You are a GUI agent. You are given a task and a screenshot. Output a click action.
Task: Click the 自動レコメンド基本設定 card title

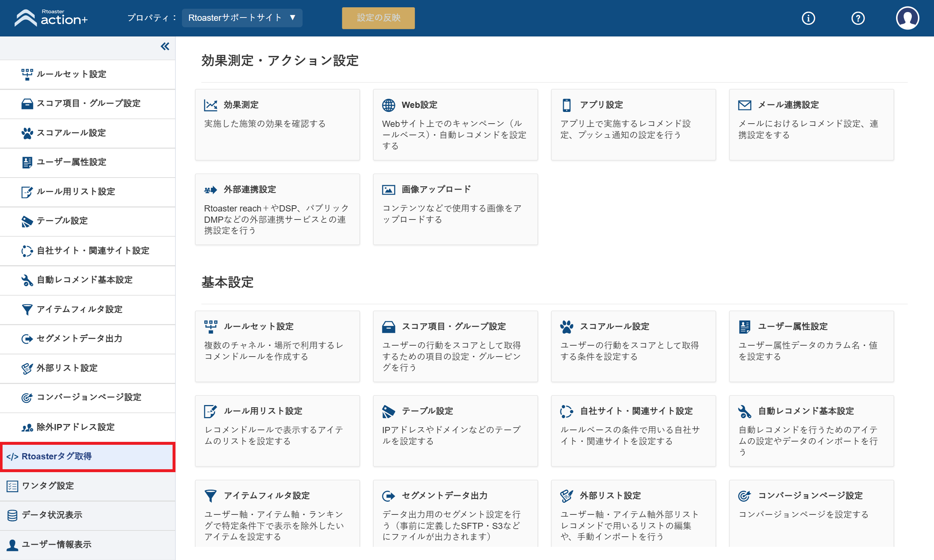(806, 411)
